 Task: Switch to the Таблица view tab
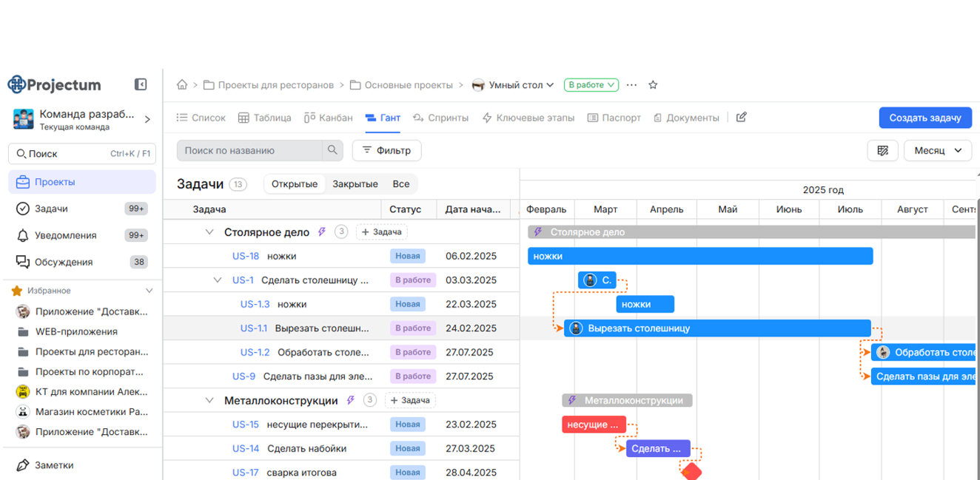tap(265, 118)
